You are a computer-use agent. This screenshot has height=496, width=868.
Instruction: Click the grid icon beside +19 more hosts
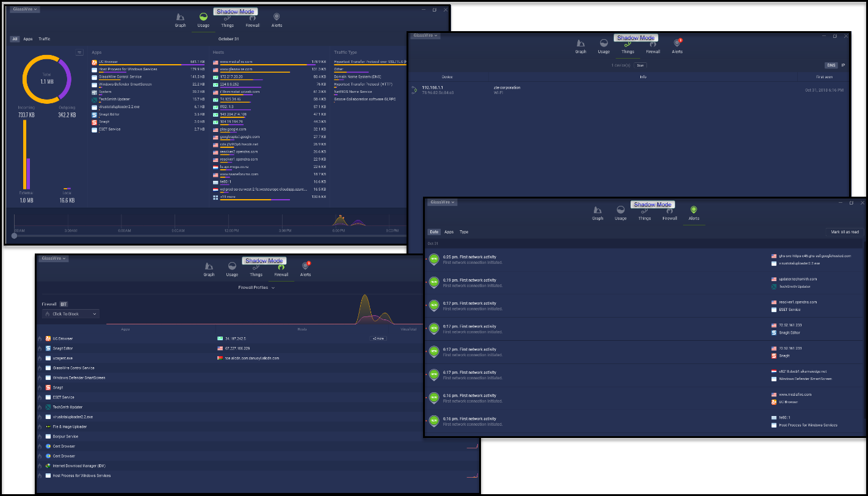click(x=215, y=197)
